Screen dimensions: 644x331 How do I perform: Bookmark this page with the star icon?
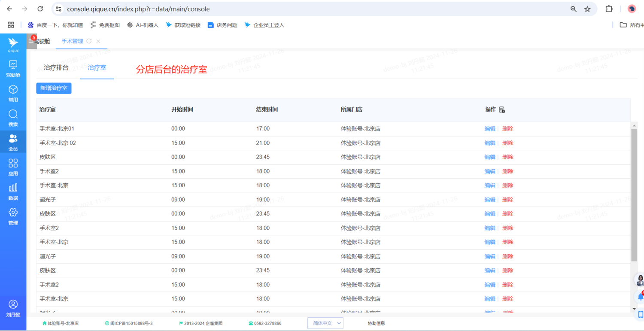tap(587, 9)
